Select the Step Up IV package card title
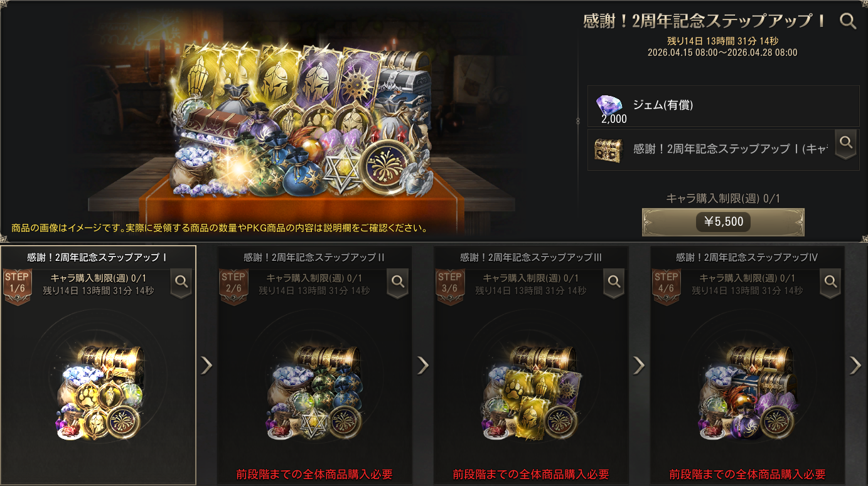The image size is (868, 486). coord(747,257)
